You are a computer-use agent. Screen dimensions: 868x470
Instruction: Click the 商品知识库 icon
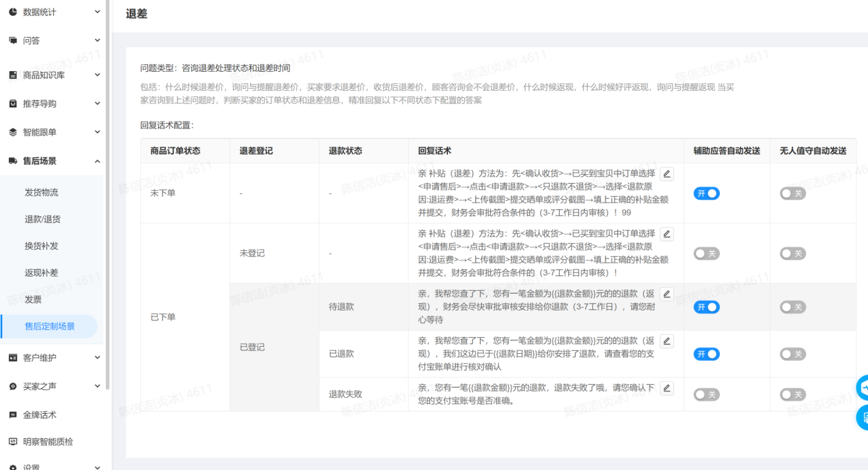[x=13, y=75]
